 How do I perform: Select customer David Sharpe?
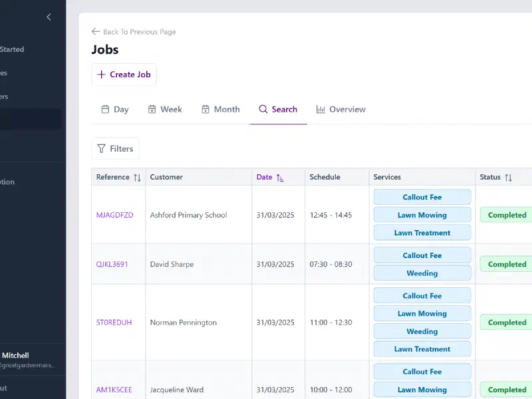(x=172, y=264)
